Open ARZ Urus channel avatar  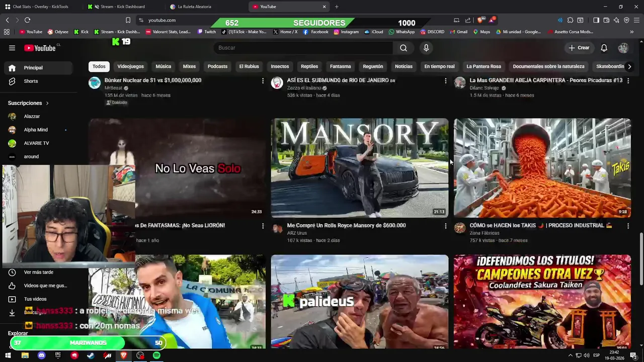click(277, 228)
